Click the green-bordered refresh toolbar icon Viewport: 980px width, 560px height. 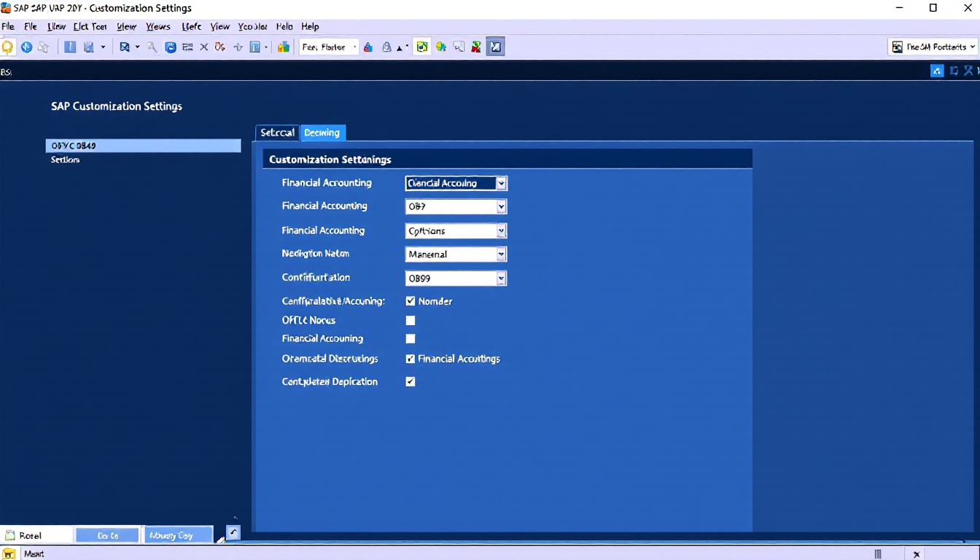pos(421,47)
